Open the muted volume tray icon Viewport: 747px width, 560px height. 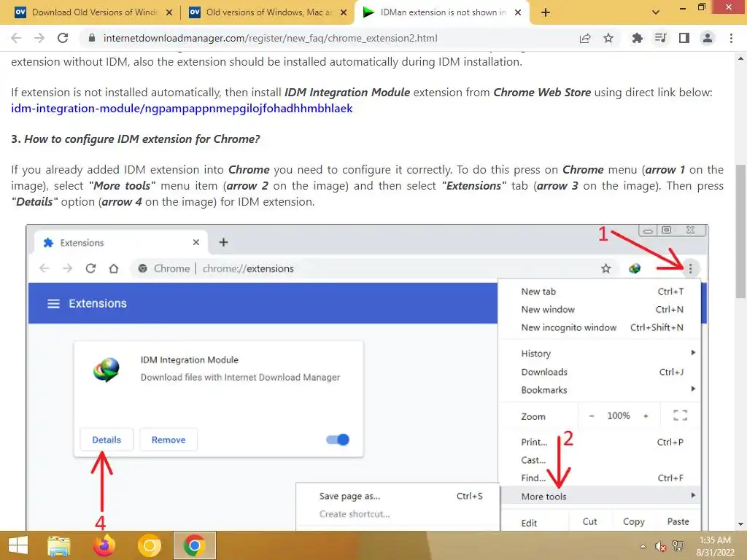pyautogui.click(x=660, y=546)
